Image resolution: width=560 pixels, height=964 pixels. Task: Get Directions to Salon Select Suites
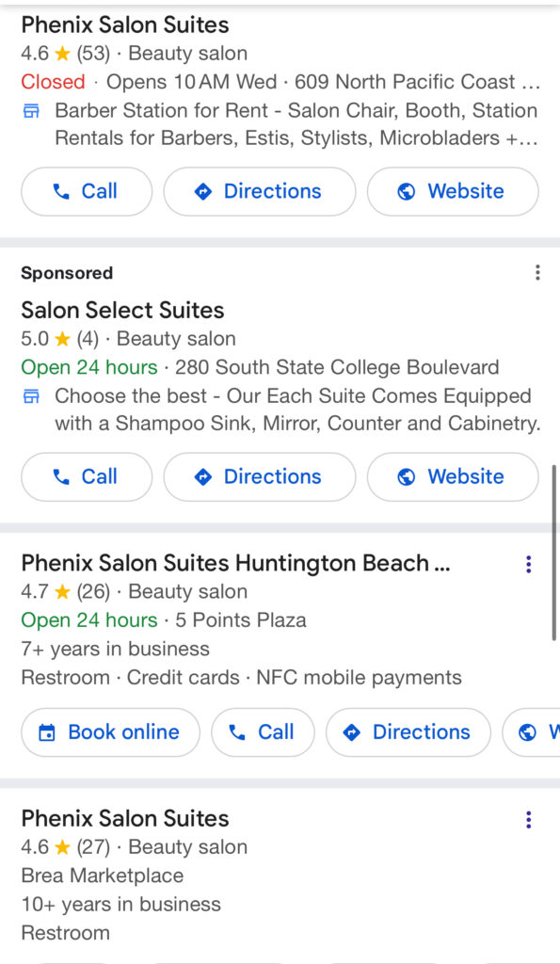click(260, 476)
